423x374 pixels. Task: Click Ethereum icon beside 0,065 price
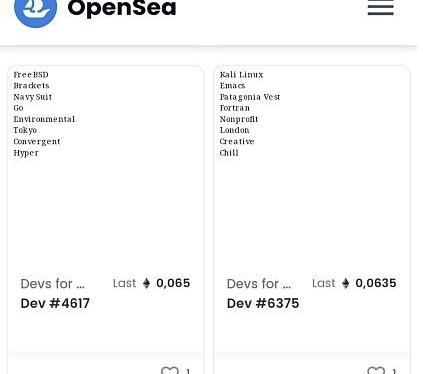click(x=146, y=283)
